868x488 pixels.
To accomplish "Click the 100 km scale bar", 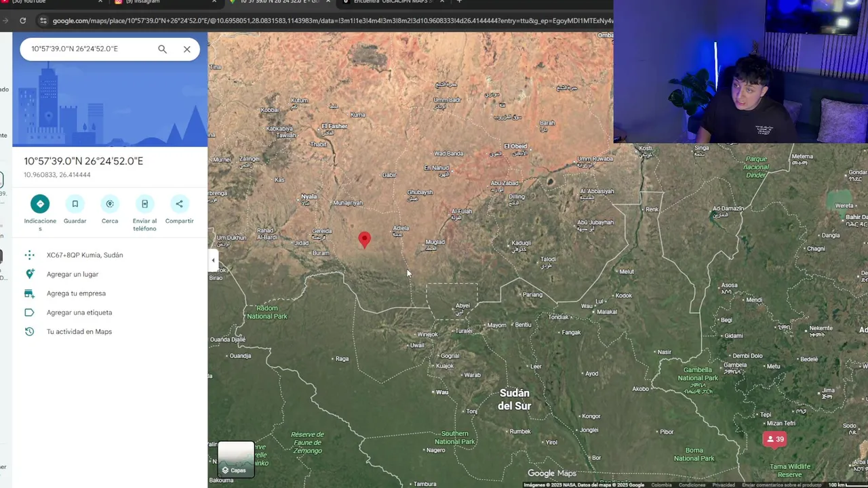I will [x=847, y=485].
